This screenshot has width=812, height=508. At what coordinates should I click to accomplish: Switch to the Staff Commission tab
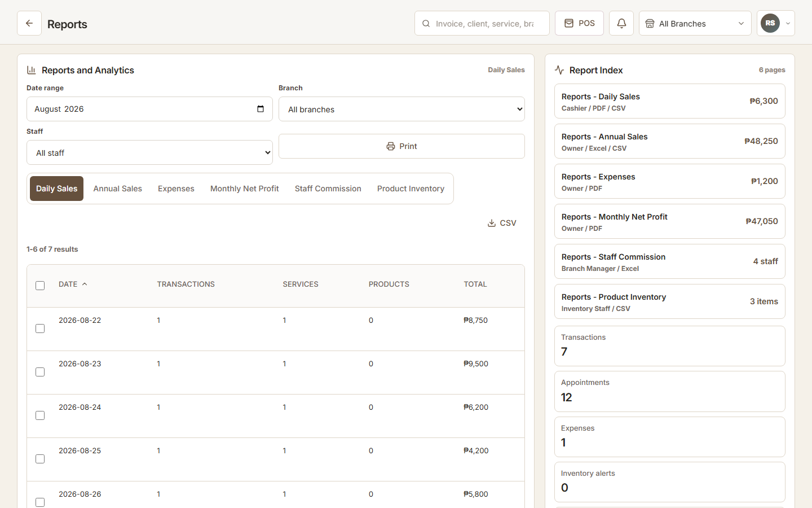(328, 189)
